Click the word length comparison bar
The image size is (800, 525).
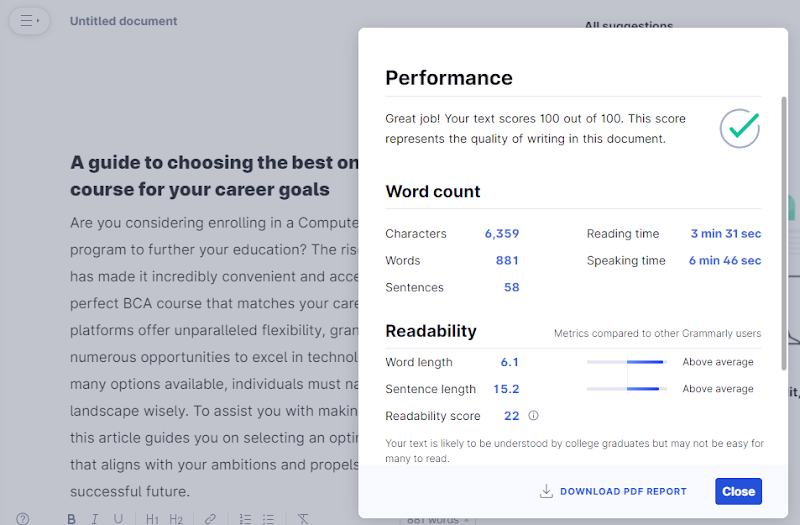(x=627, y=362)
